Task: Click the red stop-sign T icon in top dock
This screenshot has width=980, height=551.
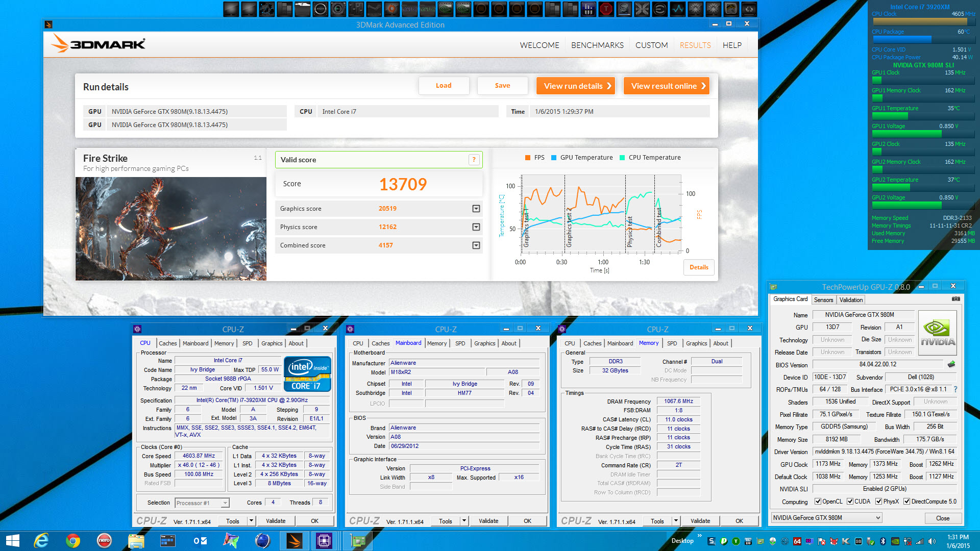Action: (x=606, y=9)
